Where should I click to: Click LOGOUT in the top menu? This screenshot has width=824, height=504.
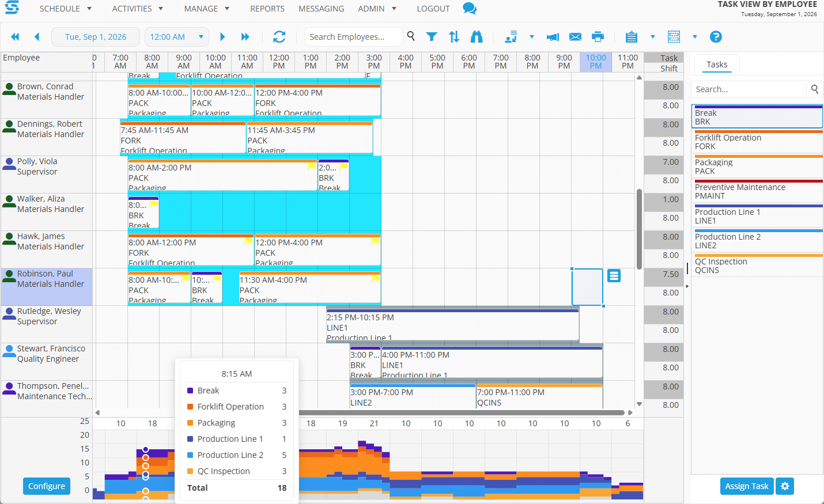(x=433, y=9)
